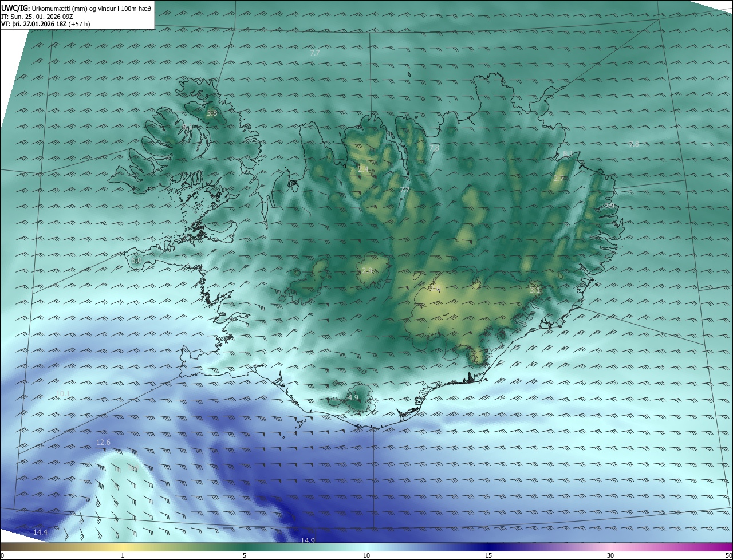Select the initial time line 'IT: Sun. 25. 01. 2026 09Z'
The width and height of the screenshot is (733, 560).
click(37, 16)
